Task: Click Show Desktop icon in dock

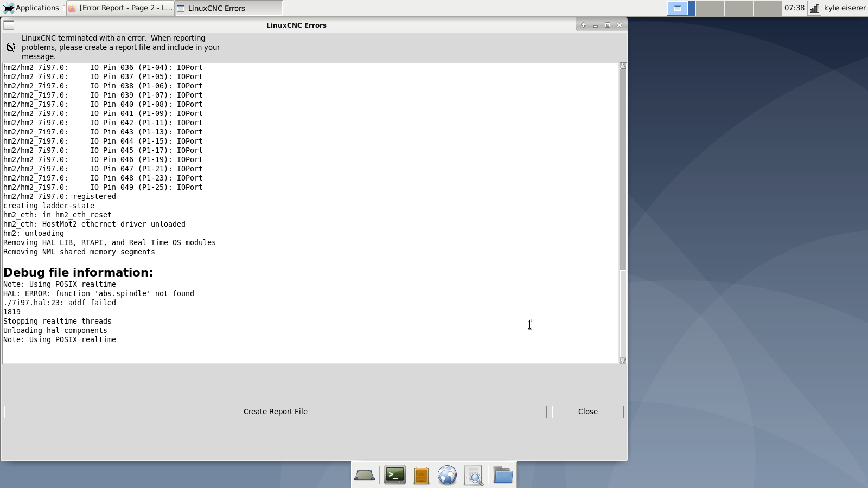Action: pos(365,475)
